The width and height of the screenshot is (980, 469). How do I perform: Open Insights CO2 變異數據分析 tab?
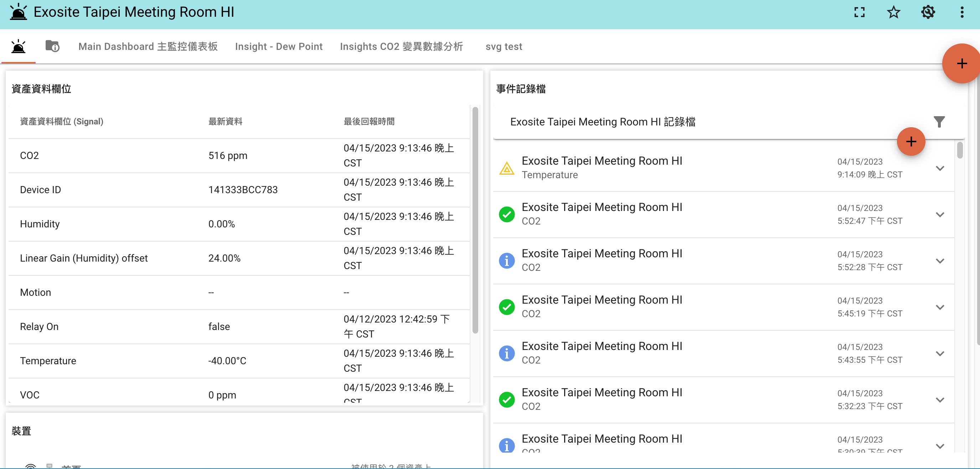click(x=401, y=46)
